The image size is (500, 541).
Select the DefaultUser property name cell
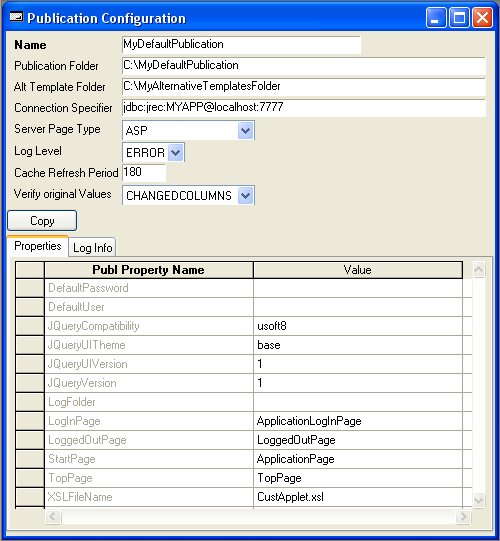149,307
